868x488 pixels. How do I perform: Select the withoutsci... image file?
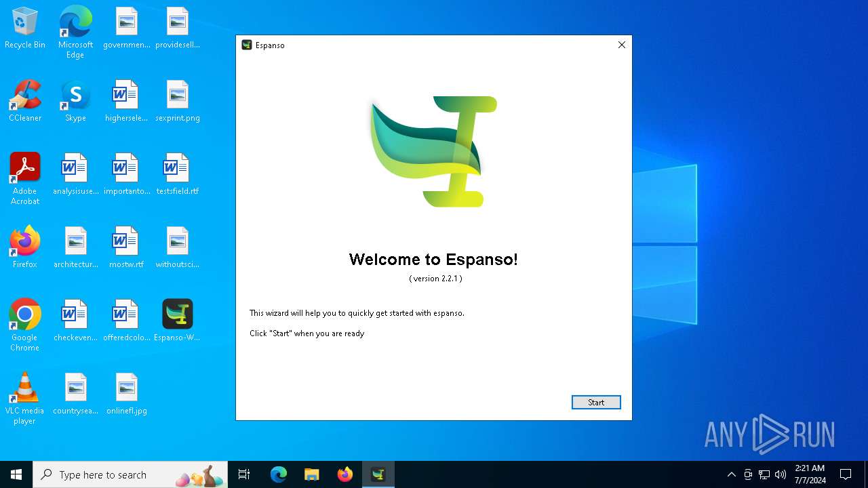[x=178, y=247]
